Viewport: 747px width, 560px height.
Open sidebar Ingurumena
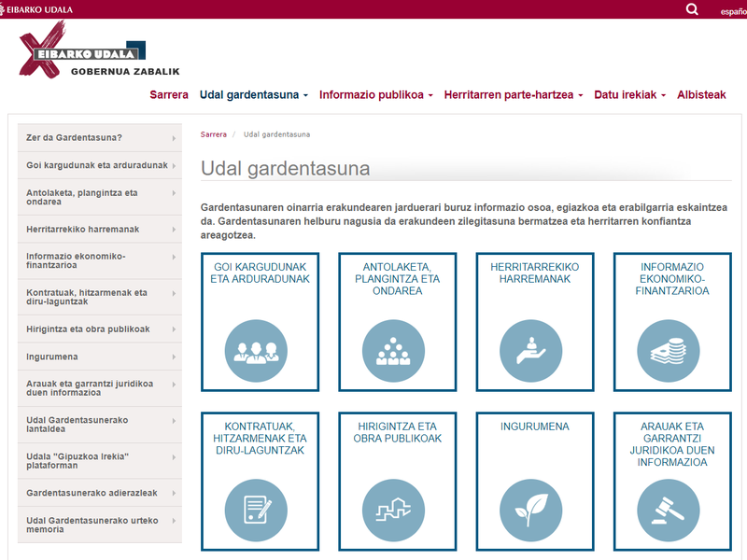pos(100,357)
